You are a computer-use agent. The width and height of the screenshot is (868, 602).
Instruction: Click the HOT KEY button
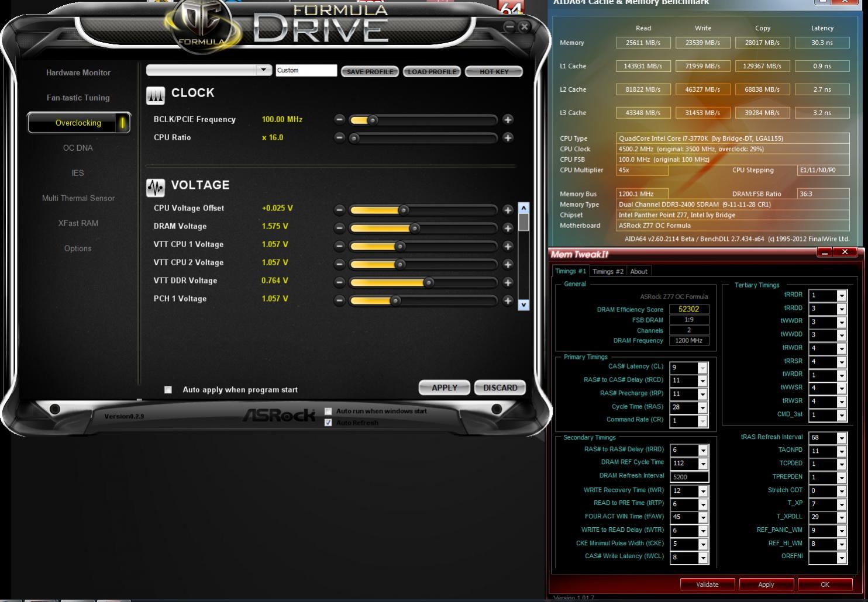pos(494,71)
